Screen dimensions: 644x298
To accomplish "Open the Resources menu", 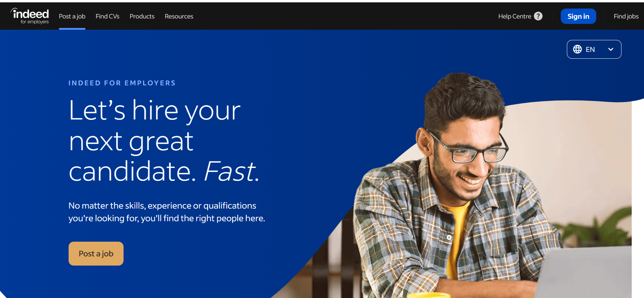I will 179,16.
